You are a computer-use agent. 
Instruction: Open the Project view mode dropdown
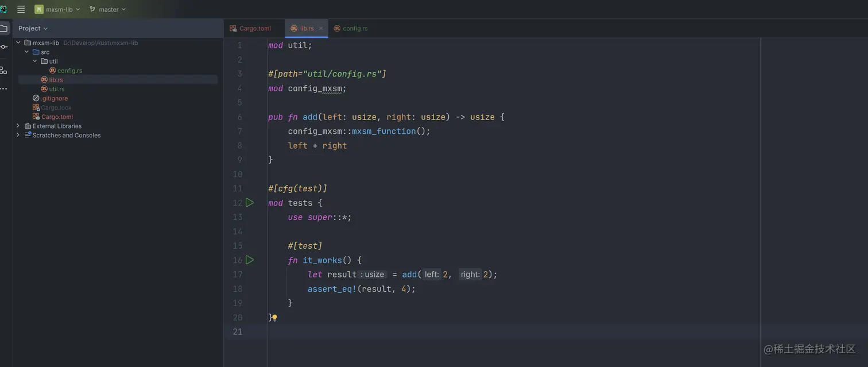[x=33, y=28]
